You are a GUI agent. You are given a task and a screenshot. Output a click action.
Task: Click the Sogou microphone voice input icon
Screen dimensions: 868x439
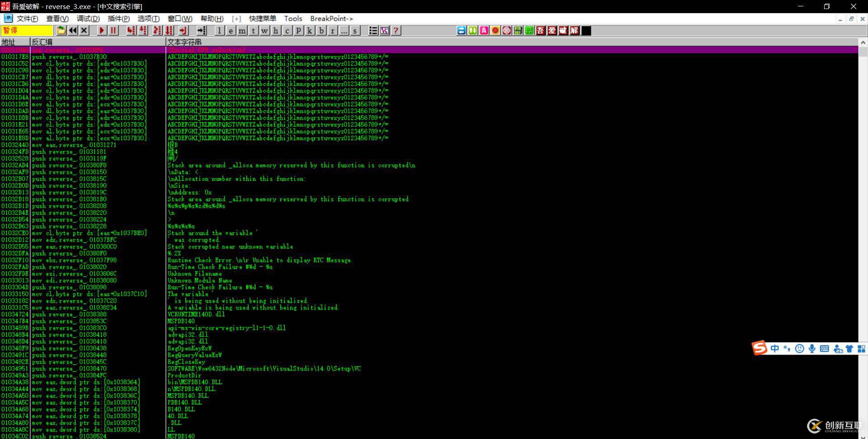point(812,348)
